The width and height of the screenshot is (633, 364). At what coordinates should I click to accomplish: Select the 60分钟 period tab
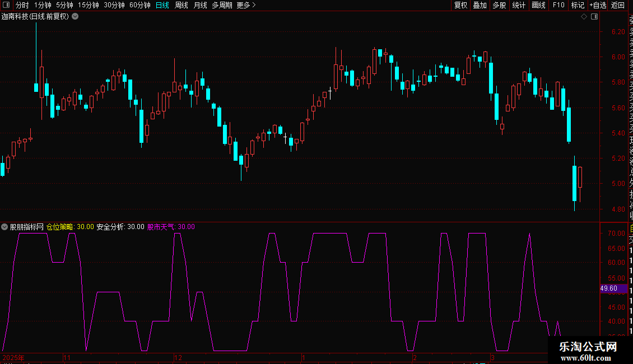[140, 5]
